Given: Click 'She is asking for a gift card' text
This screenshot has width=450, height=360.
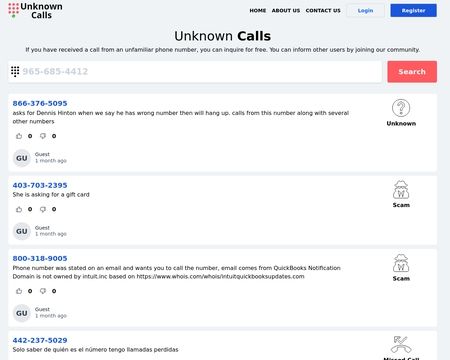Looking at the screenshot, I should [x=51, y=194].
